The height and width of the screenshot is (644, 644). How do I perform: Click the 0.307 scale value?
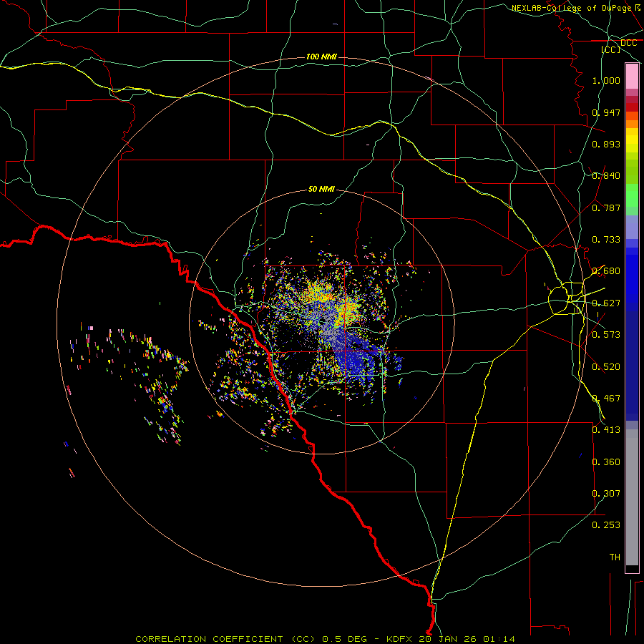606,494
